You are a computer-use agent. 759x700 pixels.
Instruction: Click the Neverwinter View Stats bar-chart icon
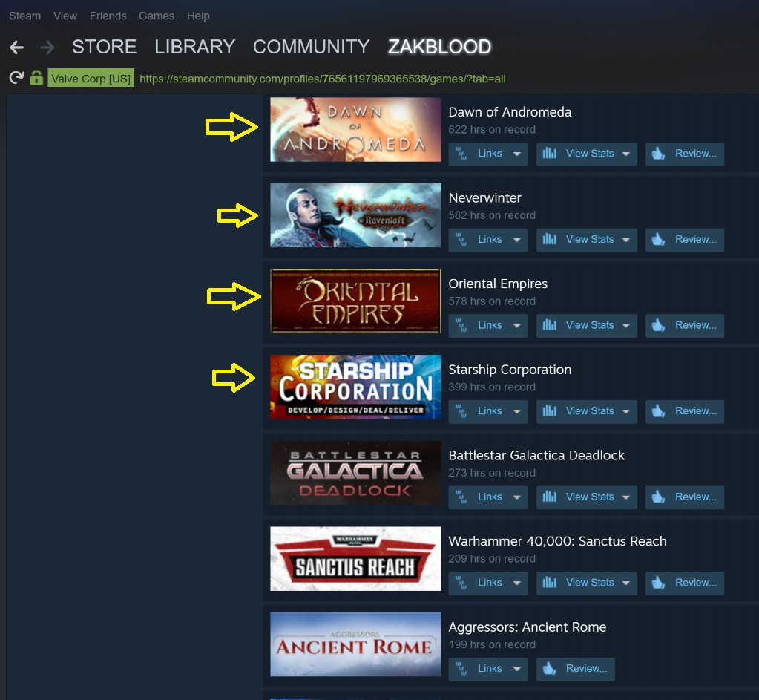[550, 239]
